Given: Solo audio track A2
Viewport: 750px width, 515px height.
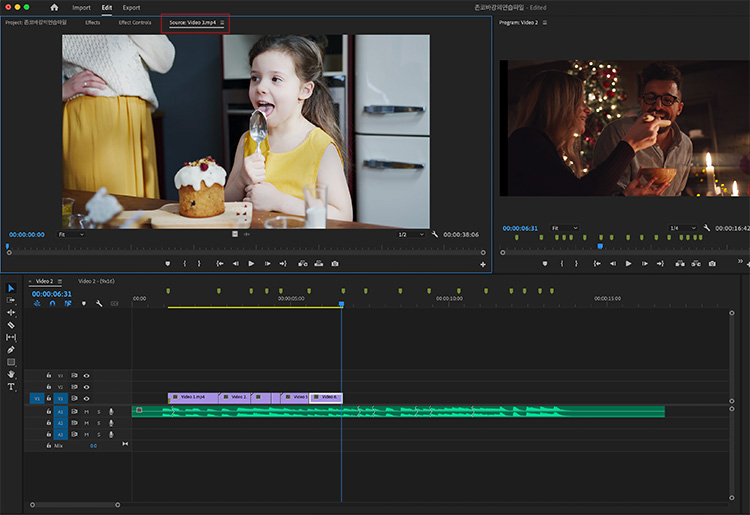Looking at the screenshot, I should coord(98,423).
